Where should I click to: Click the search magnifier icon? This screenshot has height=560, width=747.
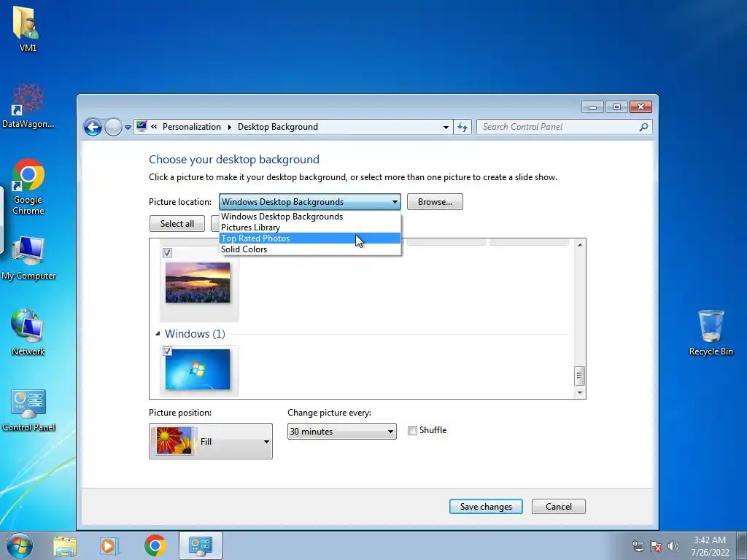pos(643,127)
